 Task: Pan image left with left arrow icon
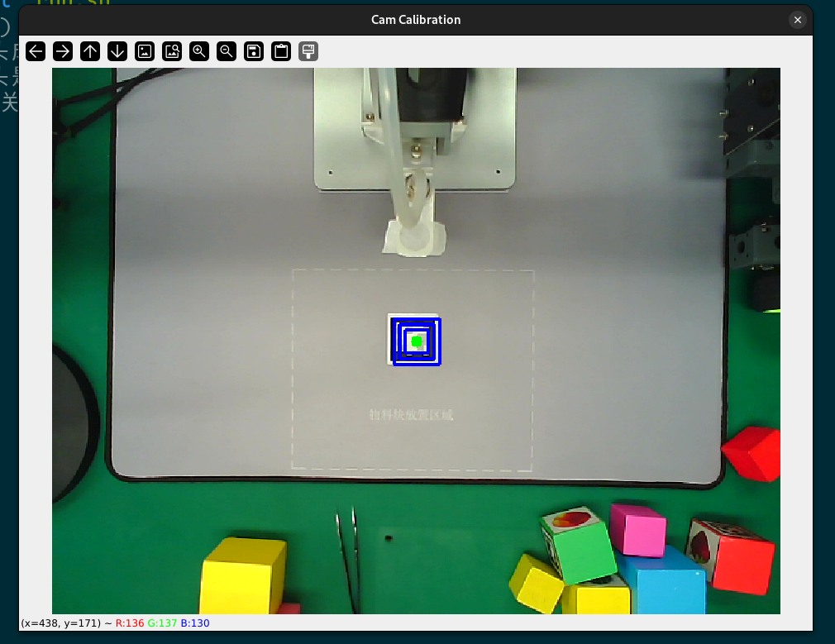click(x=36, y=52)
